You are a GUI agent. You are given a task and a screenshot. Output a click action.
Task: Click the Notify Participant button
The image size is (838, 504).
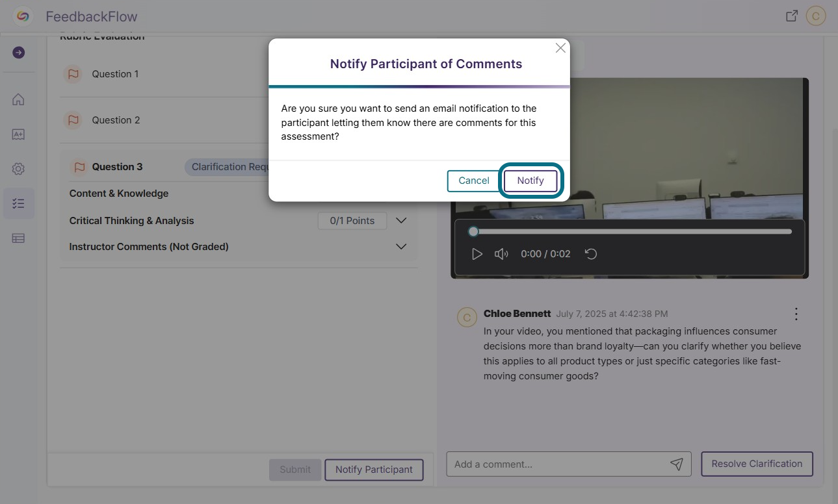pyautogui.click(x=374, y=470)
